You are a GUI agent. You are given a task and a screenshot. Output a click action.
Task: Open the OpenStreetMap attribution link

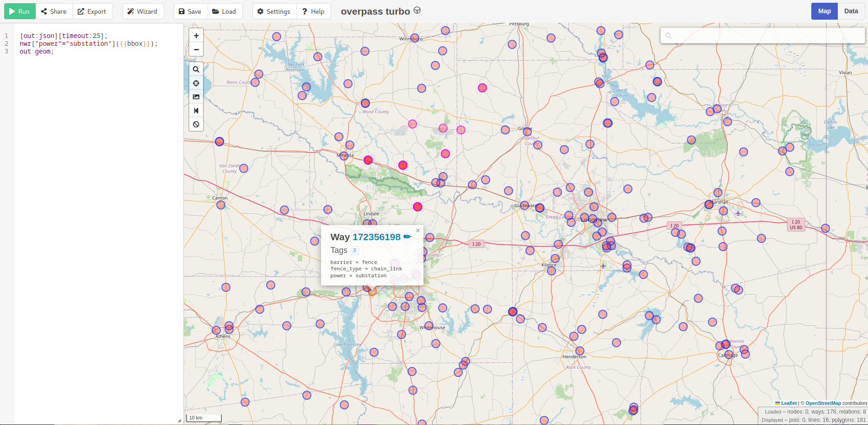point(823,403)
